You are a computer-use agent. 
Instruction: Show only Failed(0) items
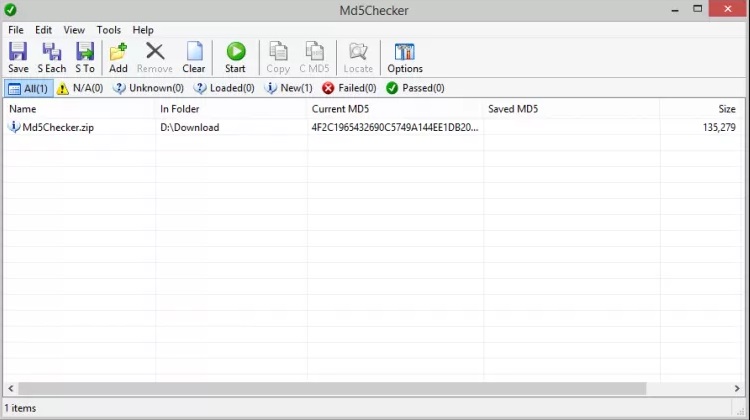click(349, 88)
